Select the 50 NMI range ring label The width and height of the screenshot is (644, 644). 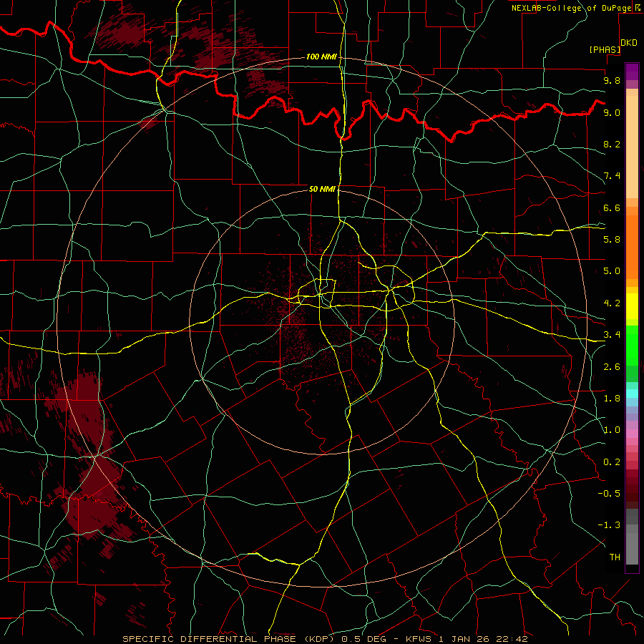pos(322,189)
